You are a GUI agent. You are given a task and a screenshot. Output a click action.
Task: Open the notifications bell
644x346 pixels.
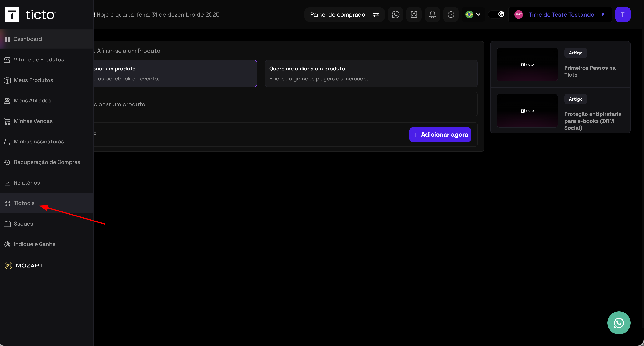pos(432,14)
